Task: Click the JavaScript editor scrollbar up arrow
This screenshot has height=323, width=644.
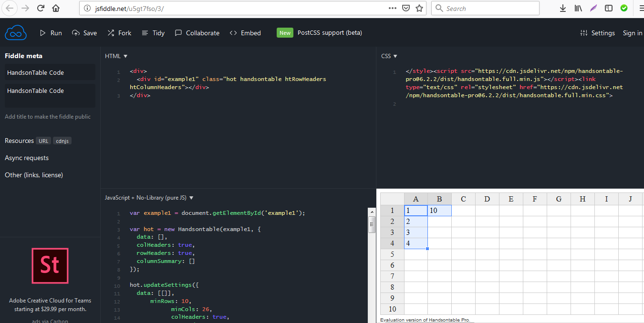Action: point(372,212)
